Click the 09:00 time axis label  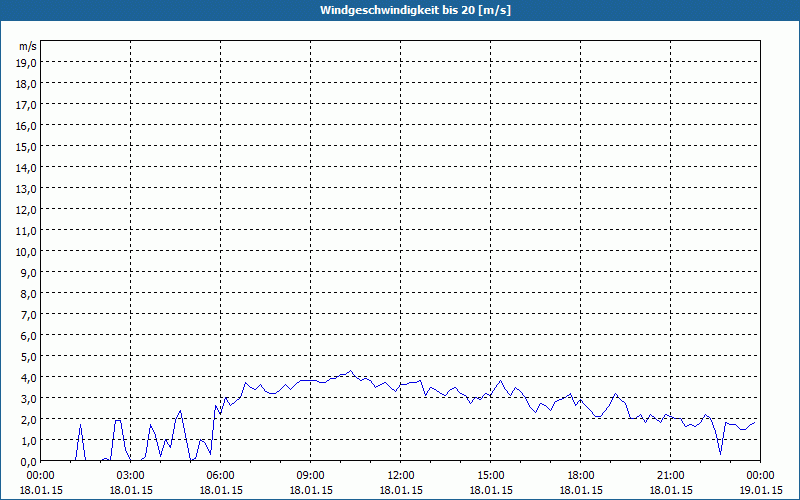point(311,476)
